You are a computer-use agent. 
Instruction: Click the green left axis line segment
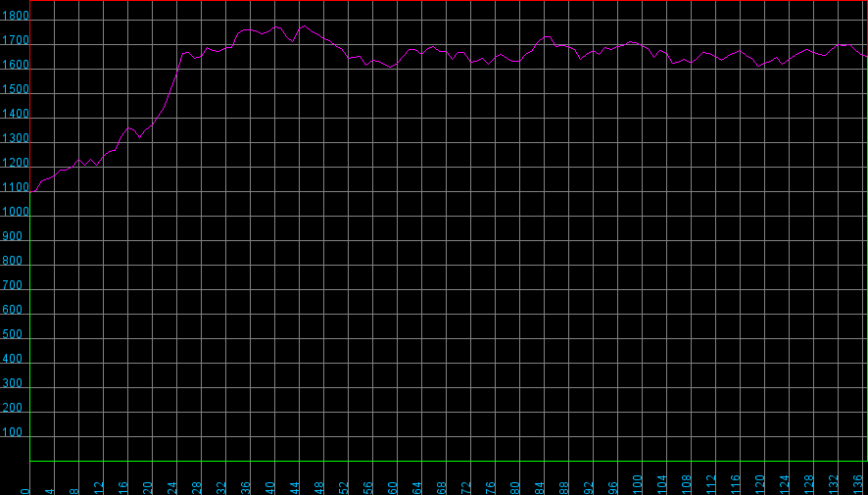coord(30,323)
